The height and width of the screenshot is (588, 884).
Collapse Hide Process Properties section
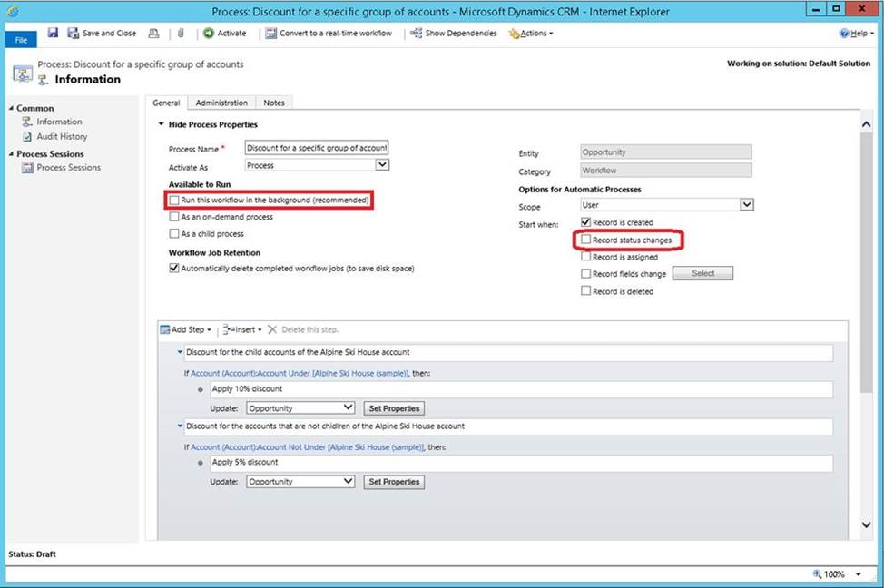point(162,124)
